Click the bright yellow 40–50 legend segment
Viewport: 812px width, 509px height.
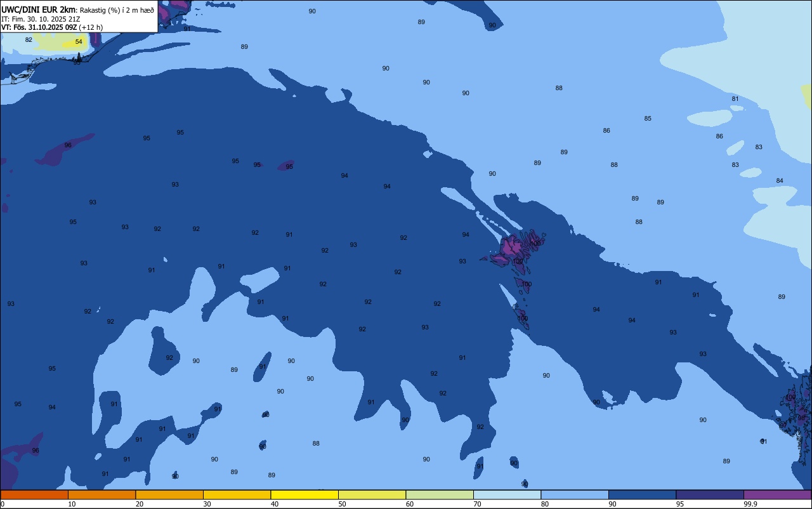tap(304, 494)
